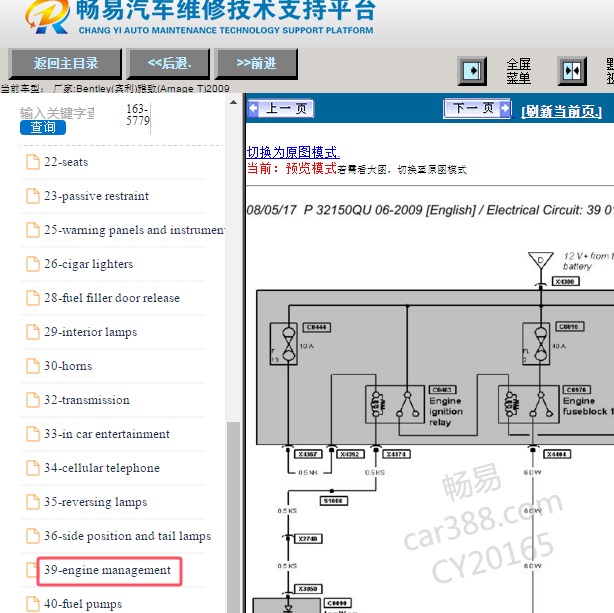Click the X4374 connector label
This screenshot has width=614, height=613.
[x=397, y=454]
